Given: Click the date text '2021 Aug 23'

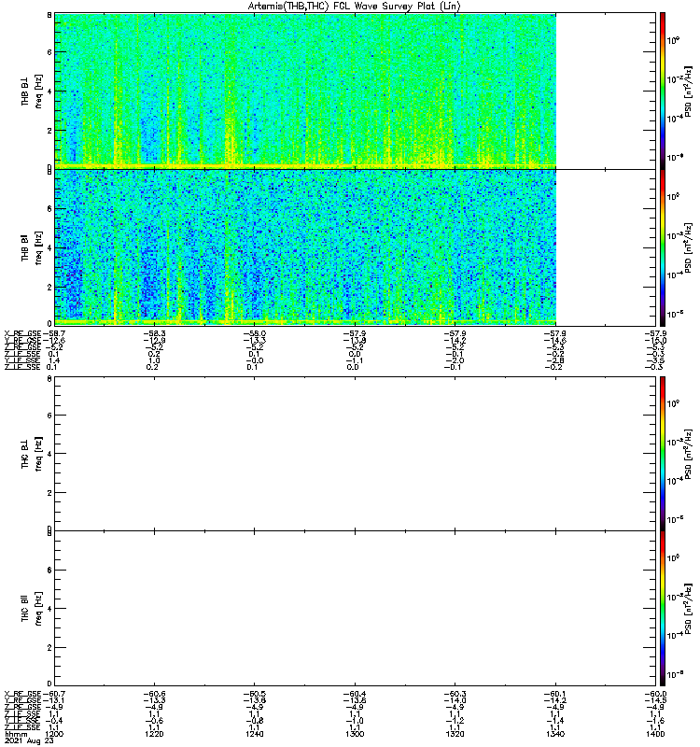Looking at the screenshot, I should [x=29, y=740].
